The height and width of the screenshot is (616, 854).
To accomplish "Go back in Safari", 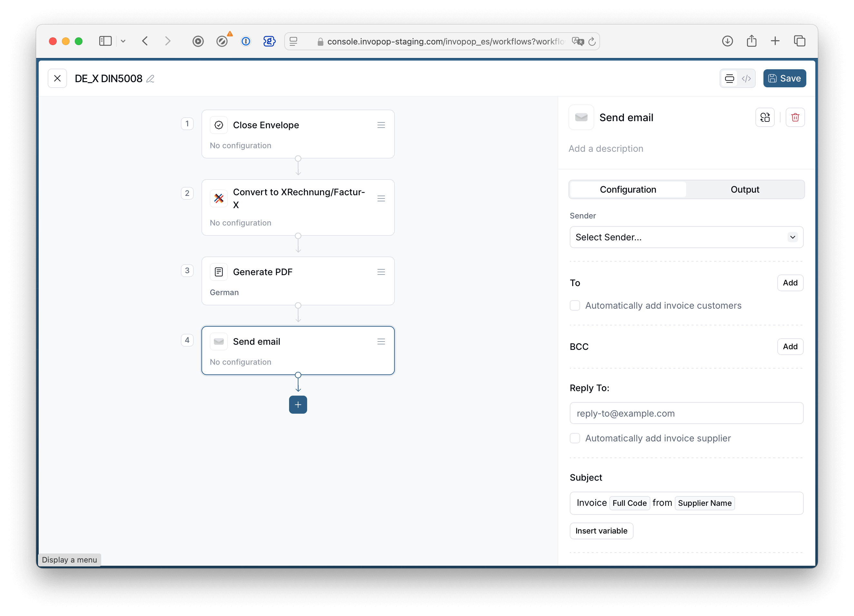I will click(x=145, y=41).
